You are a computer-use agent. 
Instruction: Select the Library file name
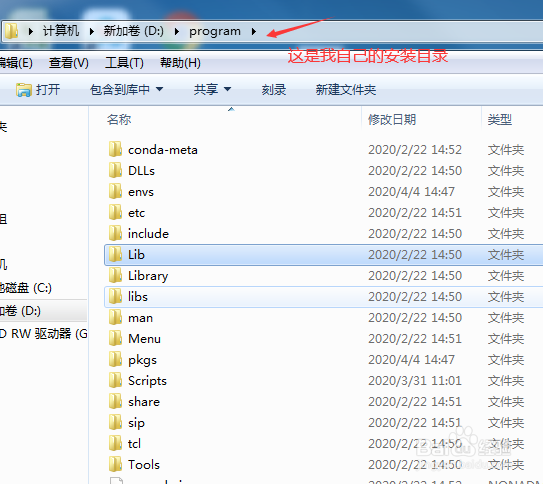tap(148, 276)
